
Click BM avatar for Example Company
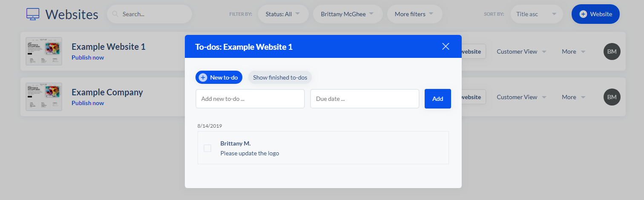click(612, 97)
